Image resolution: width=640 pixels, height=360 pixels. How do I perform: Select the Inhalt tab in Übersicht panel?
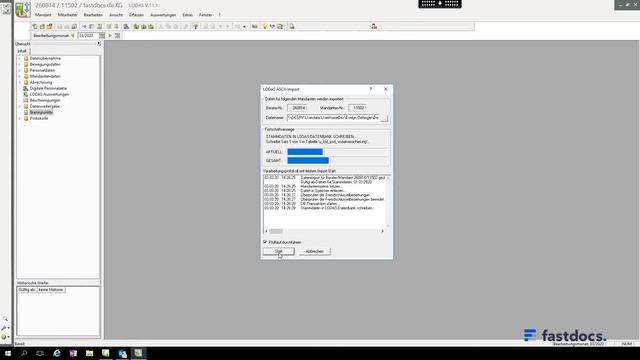pyautogui.click(x=22, y=51)
